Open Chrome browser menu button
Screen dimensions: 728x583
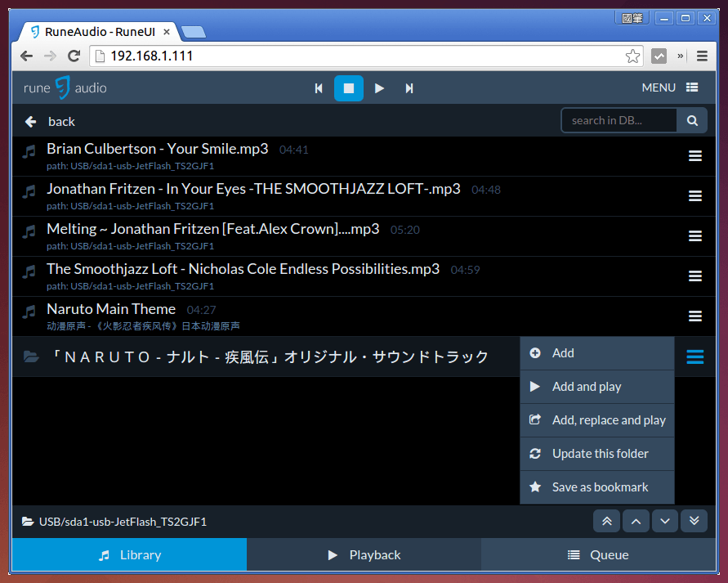tap(702, 56)
